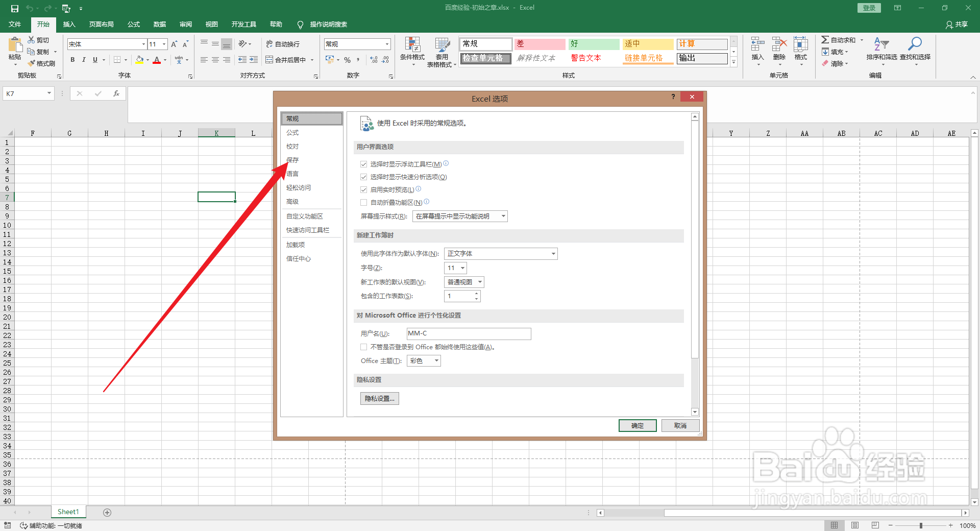Open Conditional Formatting icon
The image size is (980, 531).
412,45
